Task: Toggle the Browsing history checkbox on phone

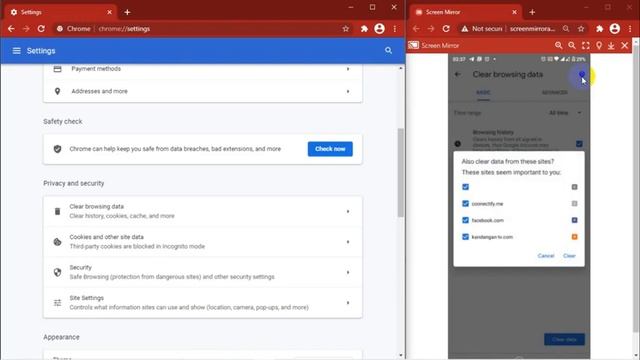Action: [x=579, y=144]
